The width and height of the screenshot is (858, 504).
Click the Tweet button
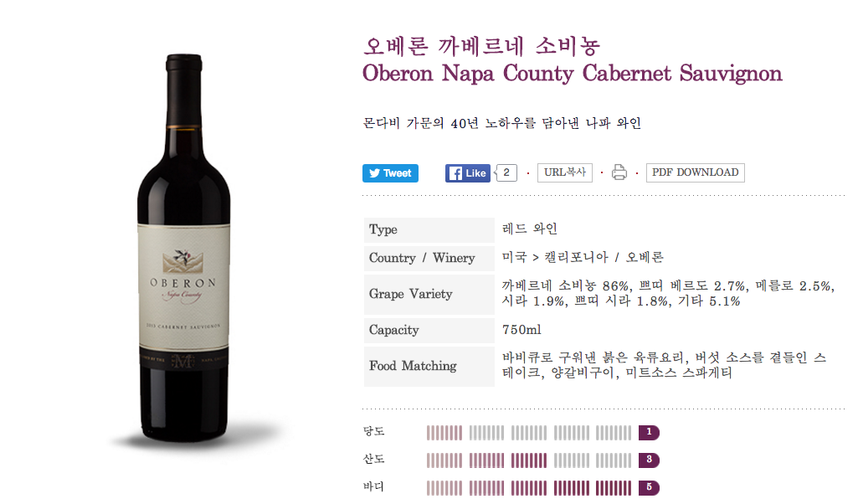pos(390,173)
